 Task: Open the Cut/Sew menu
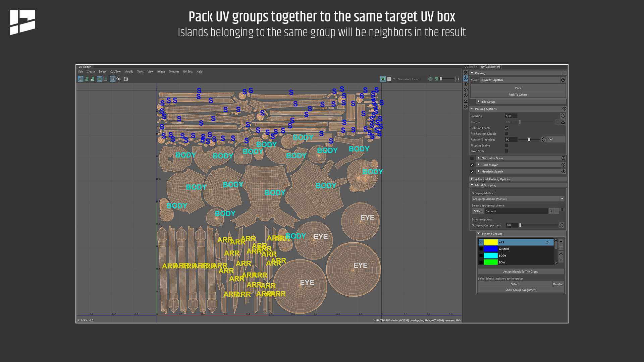pos(115,72)
